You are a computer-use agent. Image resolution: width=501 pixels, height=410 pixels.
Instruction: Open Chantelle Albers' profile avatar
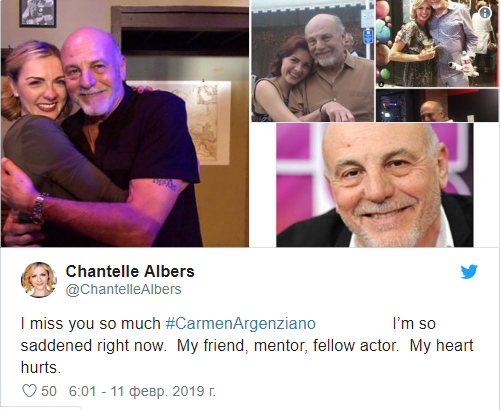coord(39,280)
